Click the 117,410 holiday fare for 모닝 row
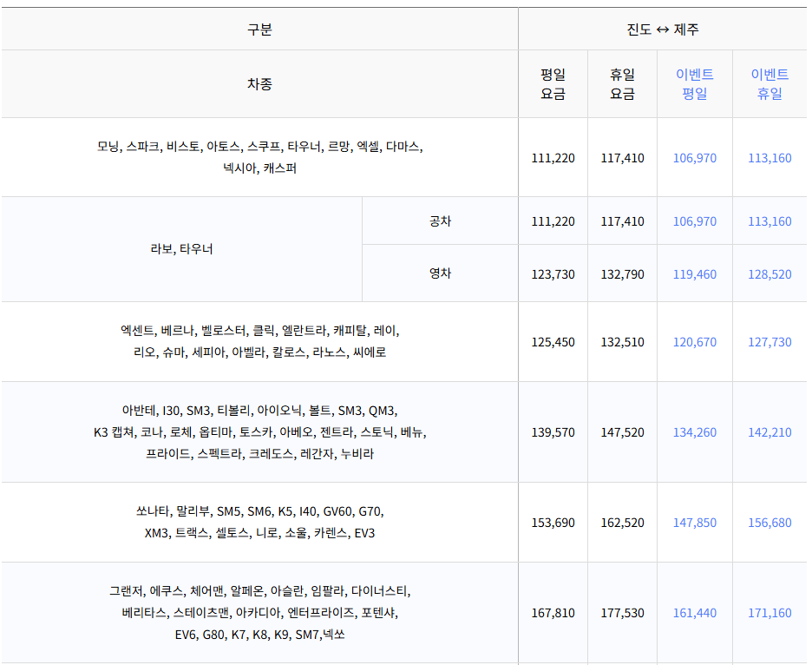Screen dimensions: 812x665 tap(623, 157)
